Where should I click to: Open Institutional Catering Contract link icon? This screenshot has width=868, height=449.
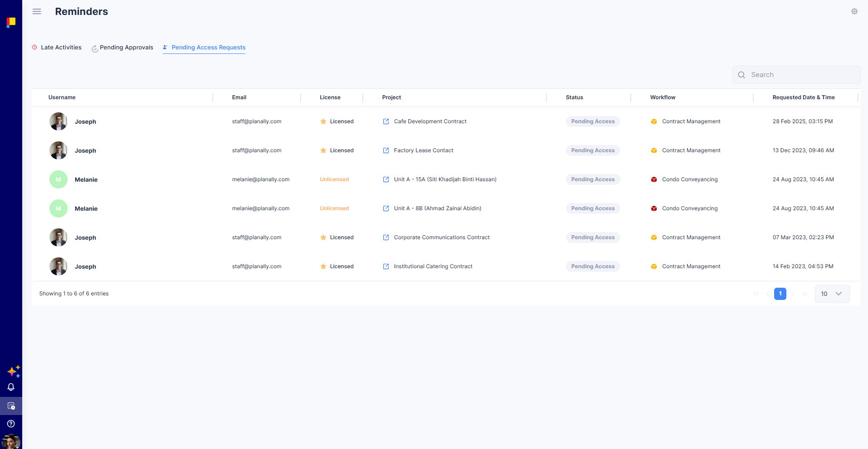click(386, 266)
